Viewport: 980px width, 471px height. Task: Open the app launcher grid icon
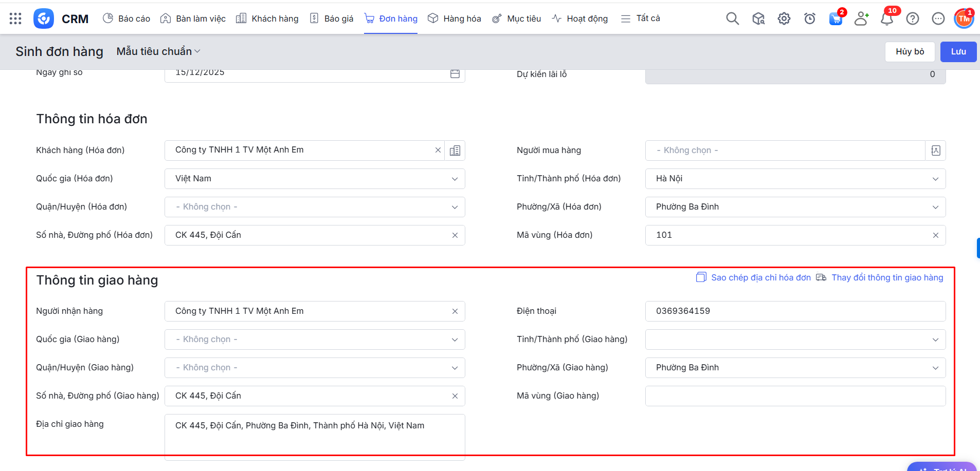(x=15, y=18)
